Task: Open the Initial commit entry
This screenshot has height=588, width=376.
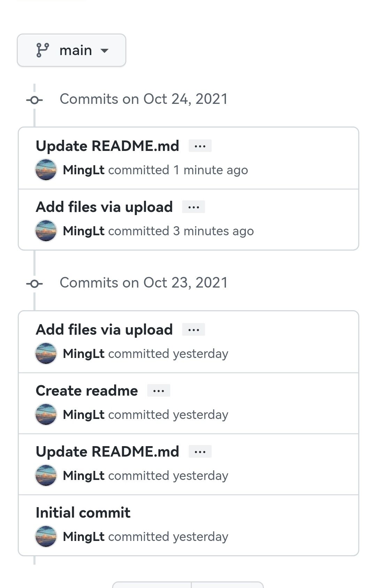Action: (83, 513)
